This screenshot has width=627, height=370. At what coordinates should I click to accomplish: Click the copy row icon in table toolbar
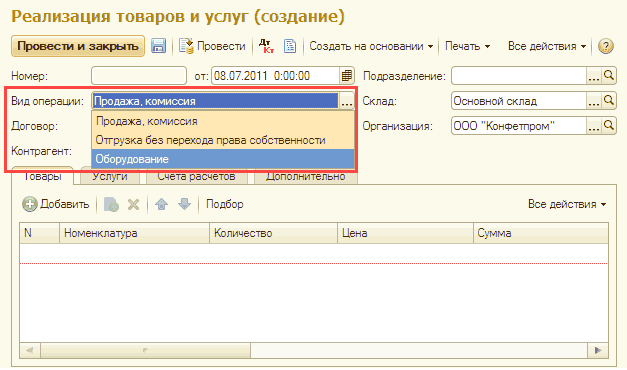click(111, 204)
